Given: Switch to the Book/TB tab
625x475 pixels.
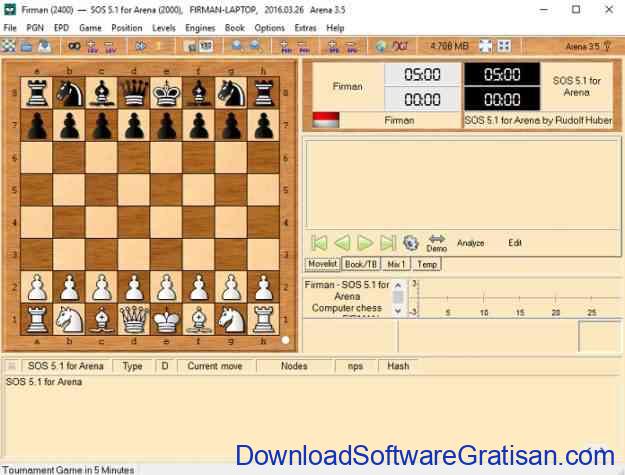Looking at the screenshot, I should coord(361,264).
